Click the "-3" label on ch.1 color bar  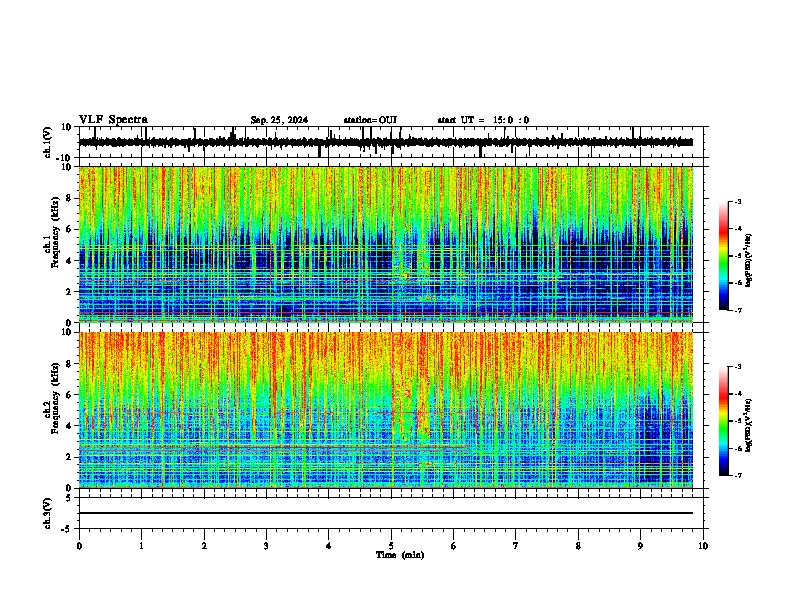[738, 202]
